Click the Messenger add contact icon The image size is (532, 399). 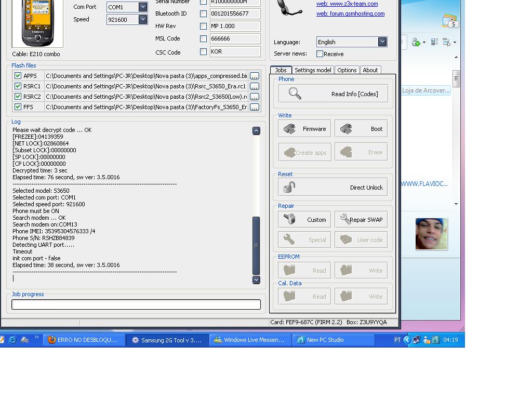416,42
